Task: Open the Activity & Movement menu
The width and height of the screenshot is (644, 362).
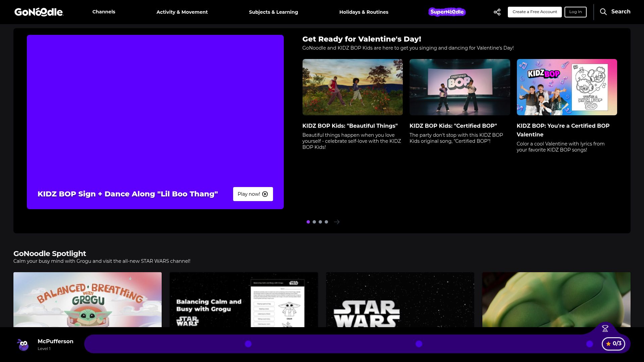Action: pos(182,12)
